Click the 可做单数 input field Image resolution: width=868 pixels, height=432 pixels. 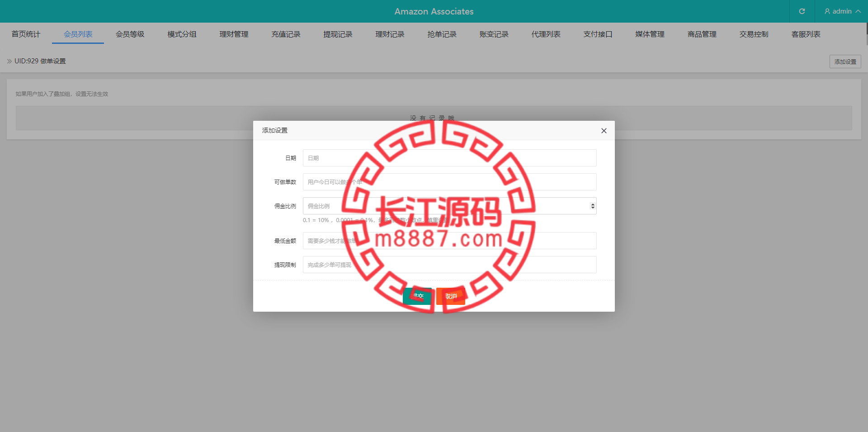click(450, 182)
